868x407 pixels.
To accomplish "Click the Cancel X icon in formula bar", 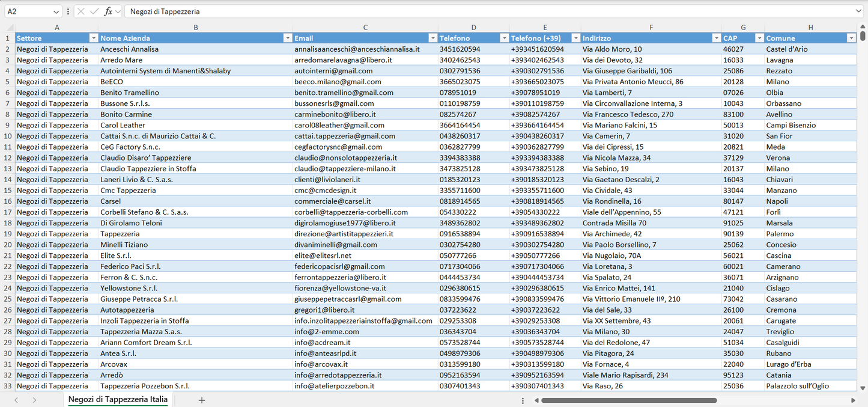I will tap(81, 11).
